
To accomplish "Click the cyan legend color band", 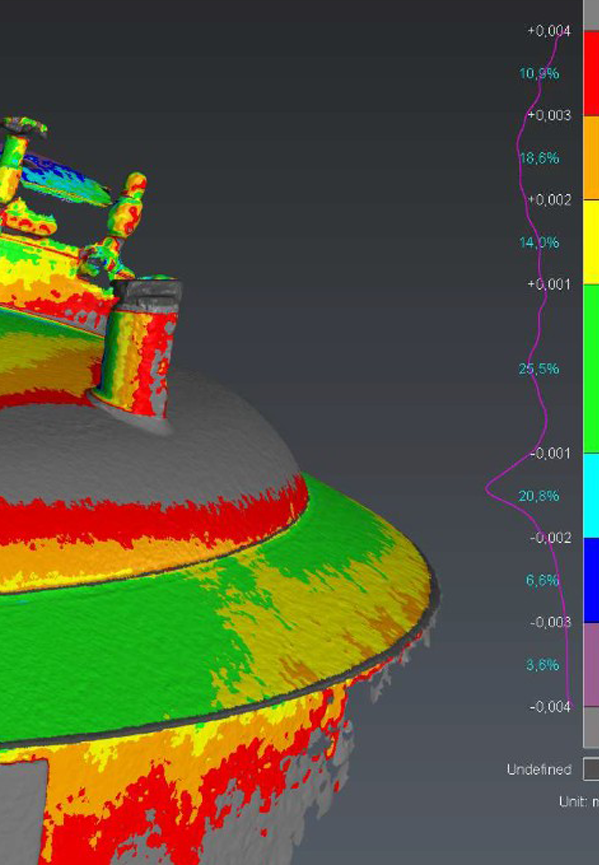I will click(591, 495).
